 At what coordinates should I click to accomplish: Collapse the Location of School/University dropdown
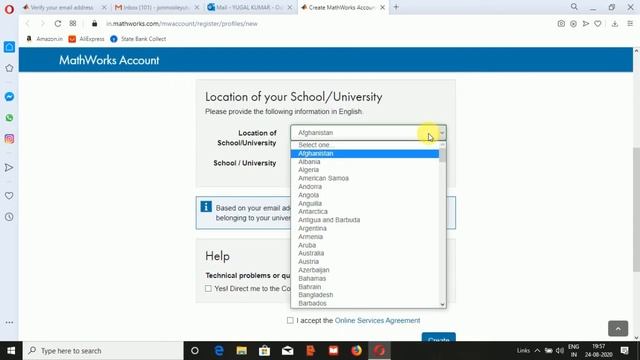click(x=368, y=133)
